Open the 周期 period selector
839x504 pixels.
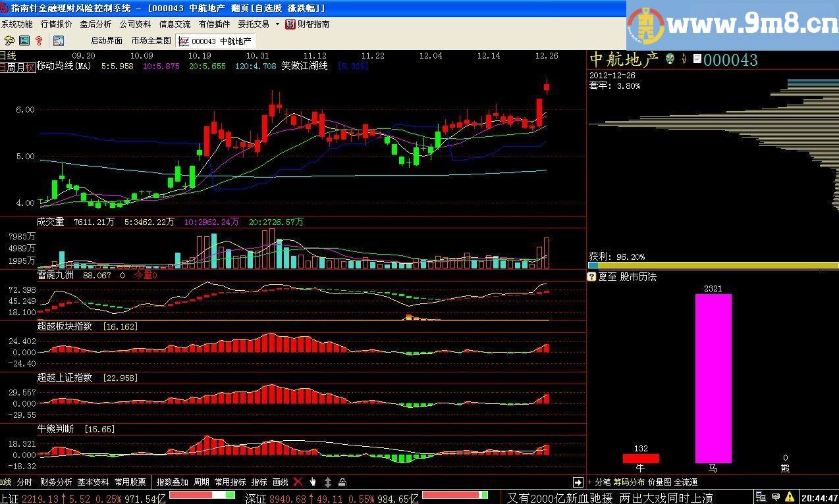click(202, 482)
